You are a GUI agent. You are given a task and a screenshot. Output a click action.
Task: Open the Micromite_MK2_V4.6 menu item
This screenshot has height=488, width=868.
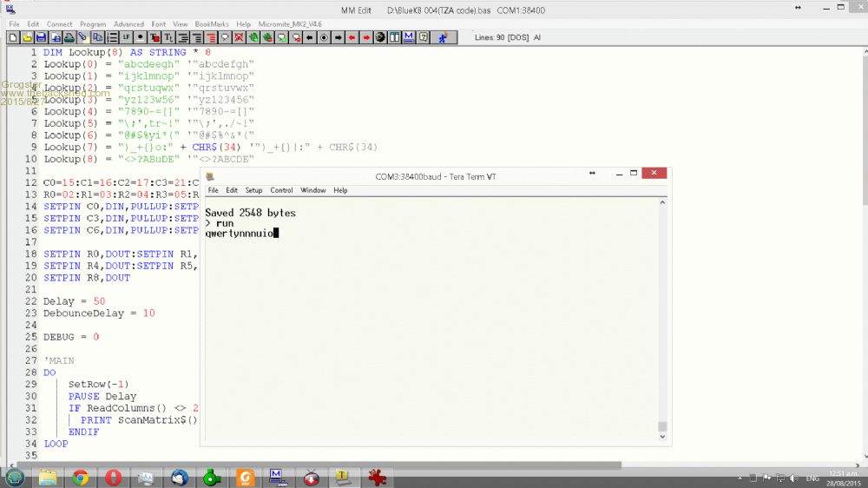[289, 24]
